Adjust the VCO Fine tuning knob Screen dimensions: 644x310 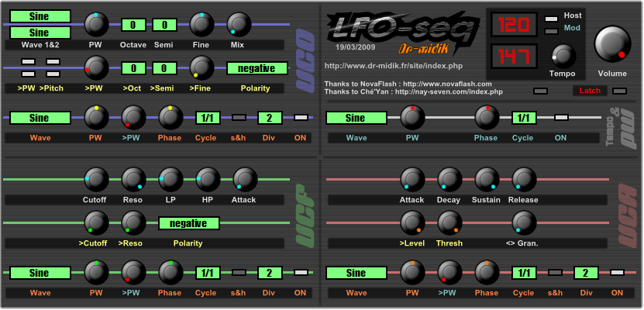(x=201, y=24)
